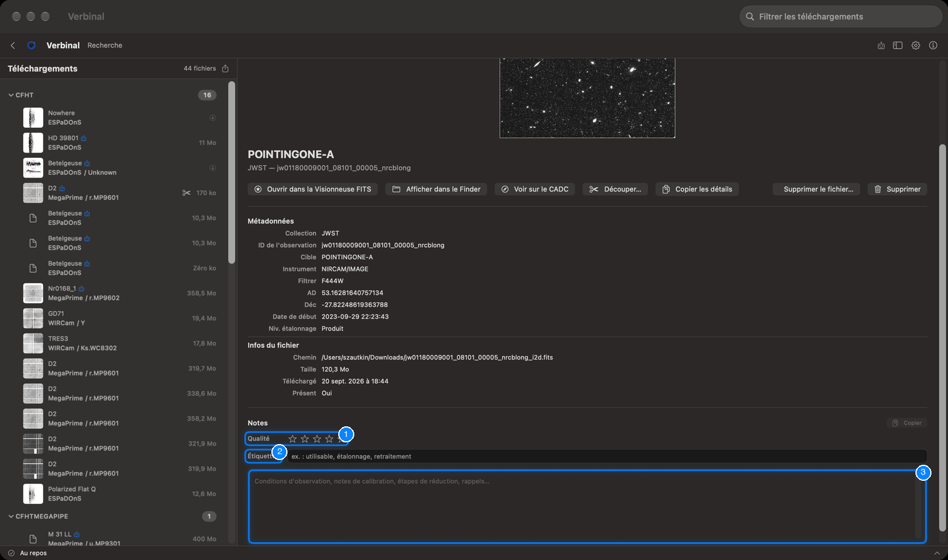Click Ouvrir dans la Visionneuse FITS
This screenshot has height=560, width=948.
click(x=313, y=189)
